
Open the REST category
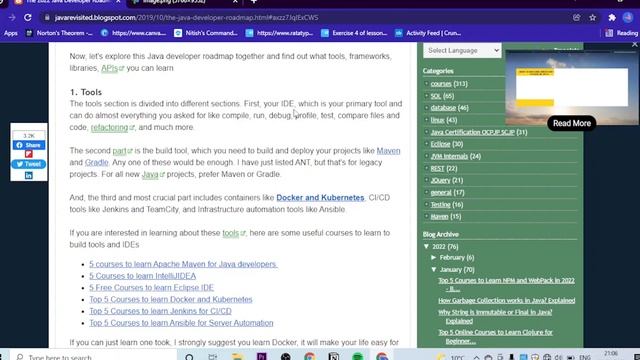pos(437,169)
